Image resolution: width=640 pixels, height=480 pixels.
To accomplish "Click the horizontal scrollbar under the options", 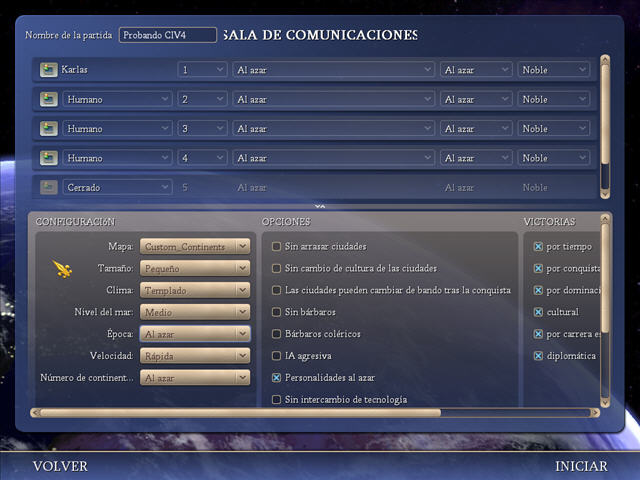I will tap(240, 412).
